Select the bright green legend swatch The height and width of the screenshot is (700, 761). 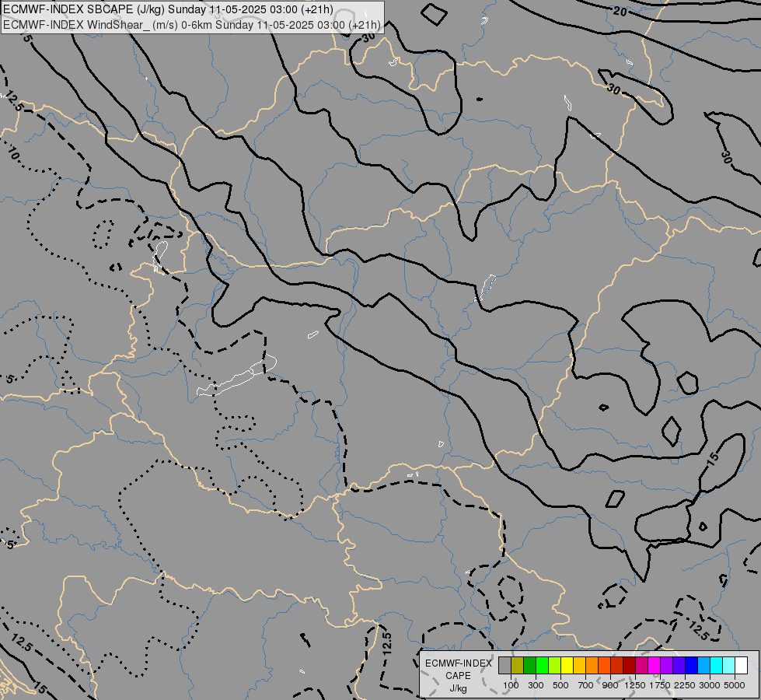[542, 666]
